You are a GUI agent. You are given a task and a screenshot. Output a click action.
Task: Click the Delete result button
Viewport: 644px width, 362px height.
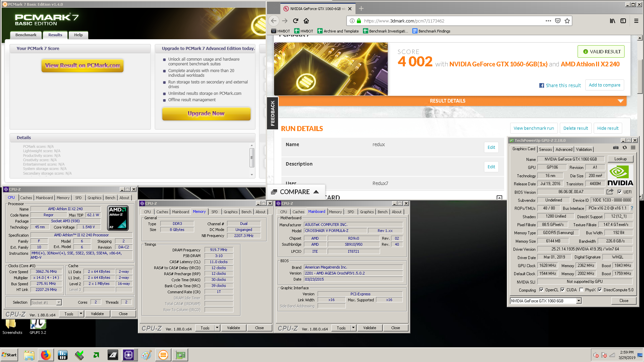(x=576, y=128)
